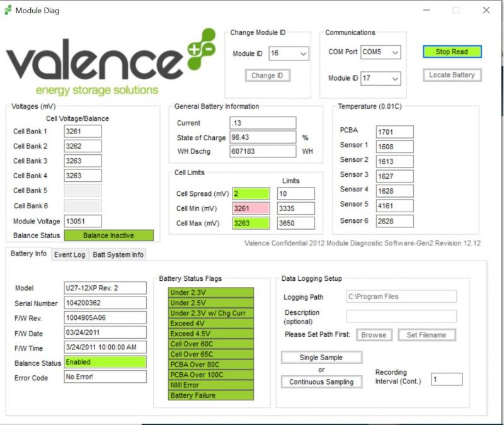This screenshot has width=504, height=425.
Task: Click the green Cell Max value 3263
Action: click(x=251, y=224)
